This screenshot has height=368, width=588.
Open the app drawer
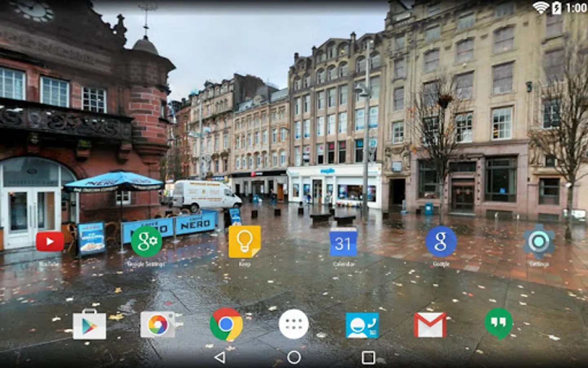294,324
